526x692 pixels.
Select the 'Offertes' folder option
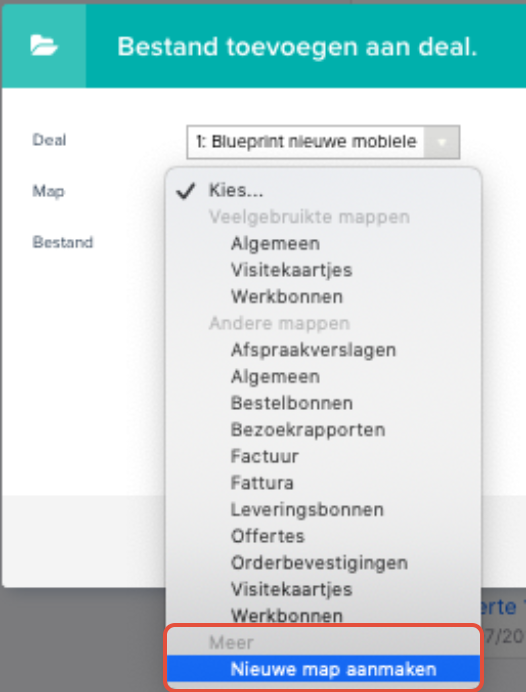click(x=323, y=536)
